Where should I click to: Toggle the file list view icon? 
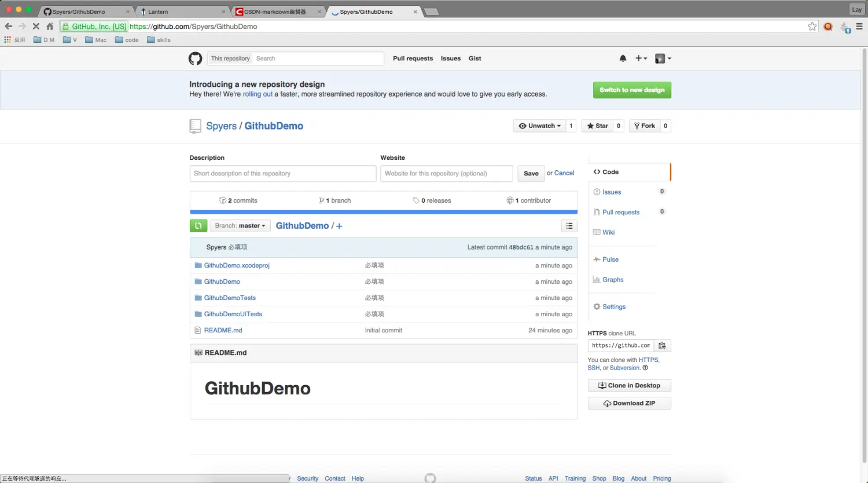(x=569, y=226)
